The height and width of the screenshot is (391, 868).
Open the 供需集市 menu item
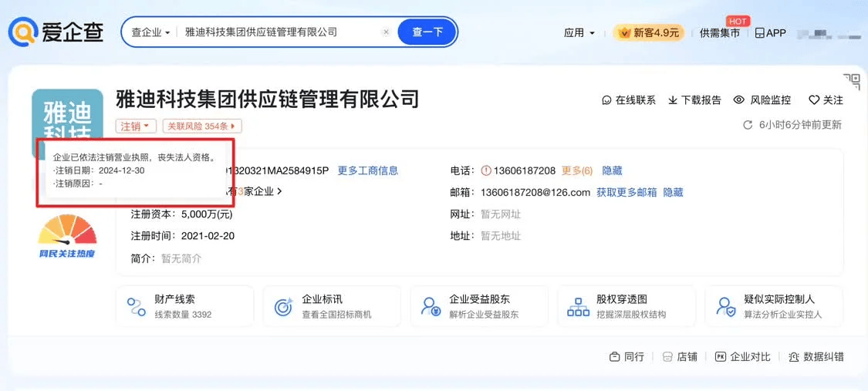coord(720,33)
